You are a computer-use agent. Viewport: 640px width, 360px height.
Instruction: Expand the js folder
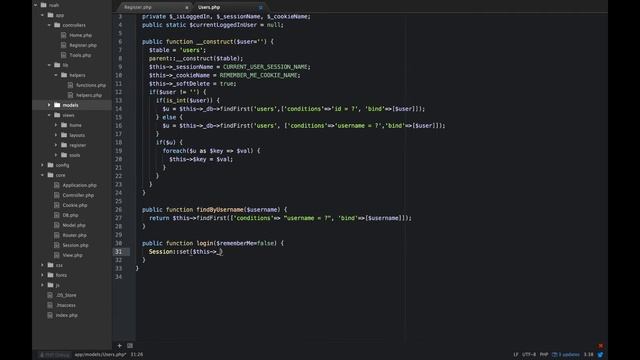(42, 285)
